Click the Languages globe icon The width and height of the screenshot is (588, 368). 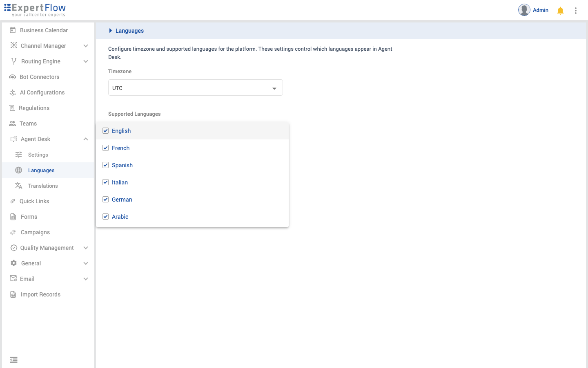click(x=18, y=170)
